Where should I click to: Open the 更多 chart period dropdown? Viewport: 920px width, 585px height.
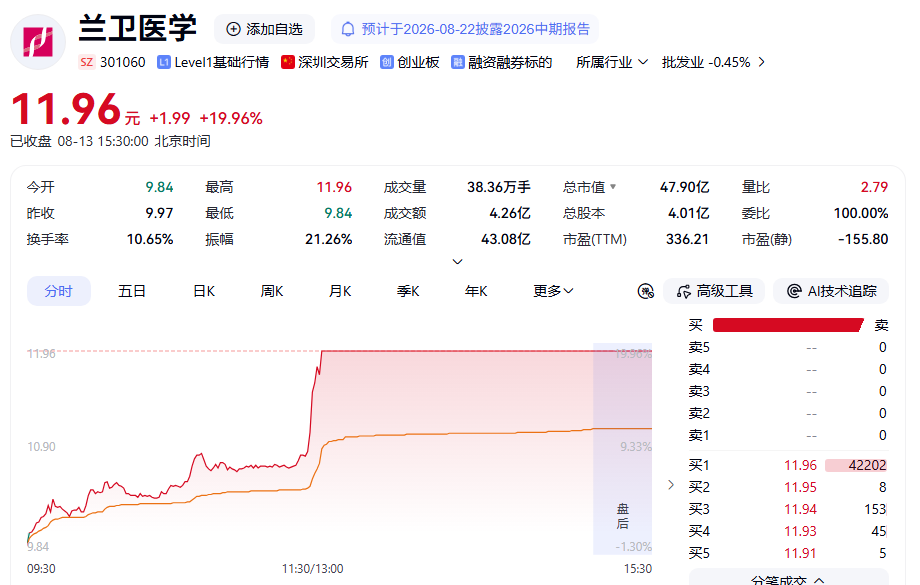click(553, 291)
